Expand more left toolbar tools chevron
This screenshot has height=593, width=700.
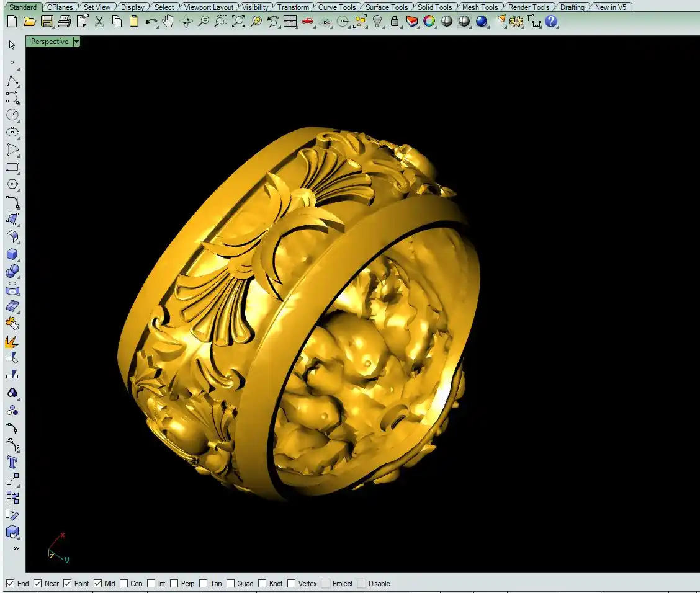[x=16, y=548]
